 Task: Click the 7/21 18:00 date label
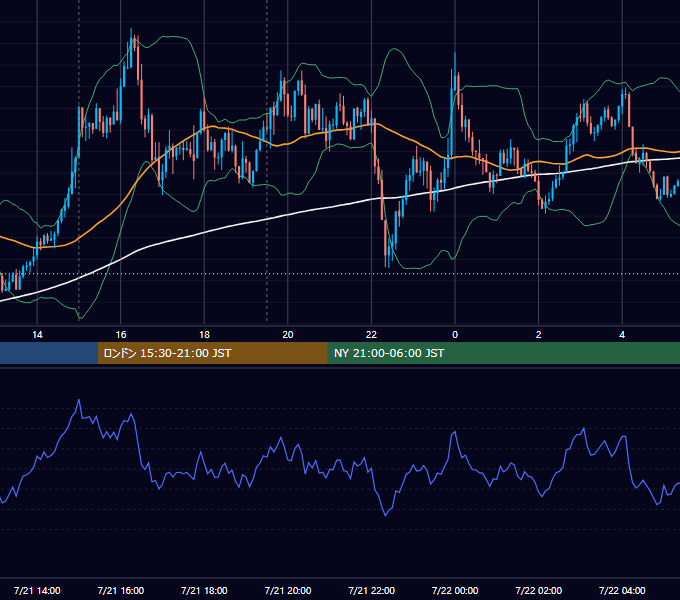click(204, 590)
